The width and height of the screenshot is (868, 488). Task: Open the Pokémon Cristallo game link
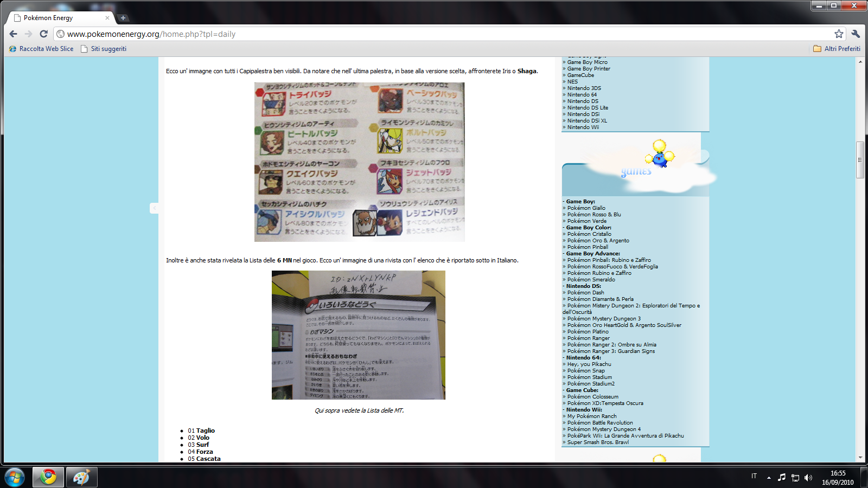[589, 234]
